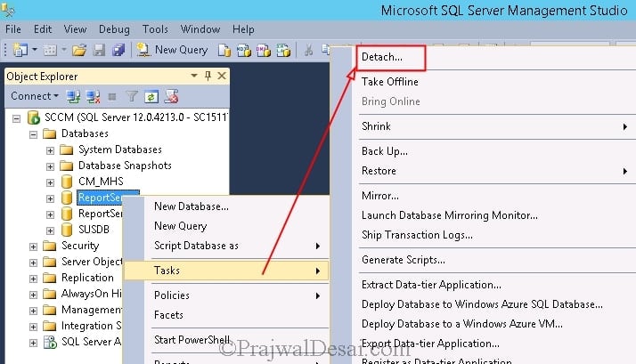Click the Open File folder icon
Image resolution: width=636 pixels, height=364 pixels.
coord(79,50)
